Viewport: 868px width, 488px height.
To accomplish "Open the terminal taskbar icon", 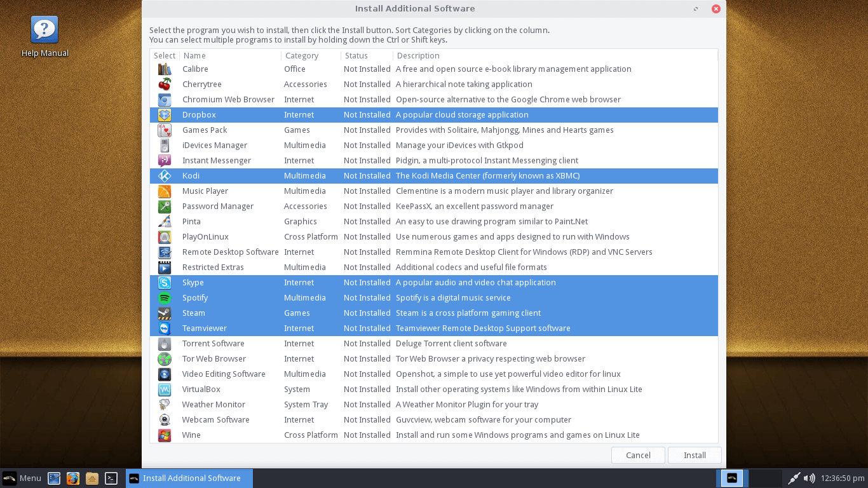I will point(111,478).
